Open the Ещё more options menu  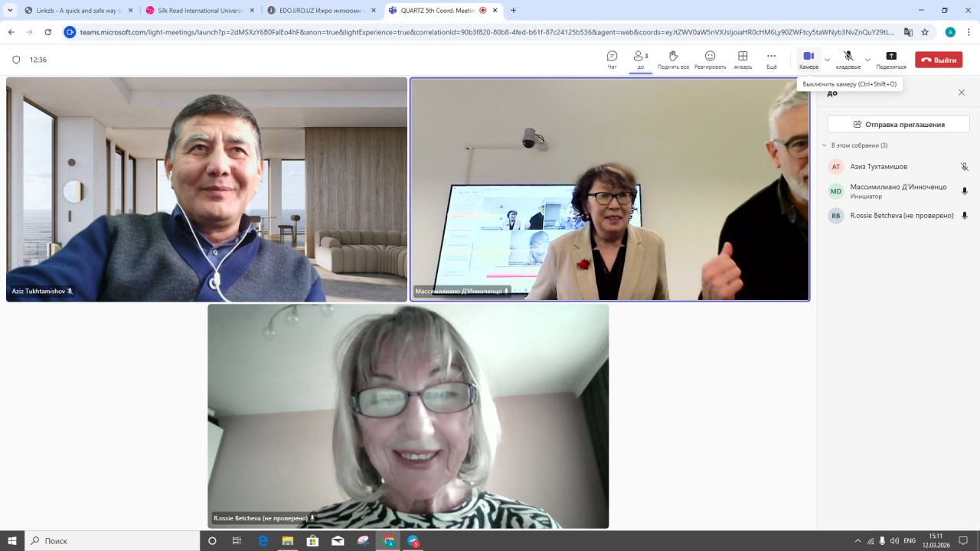tap(771, 57)
